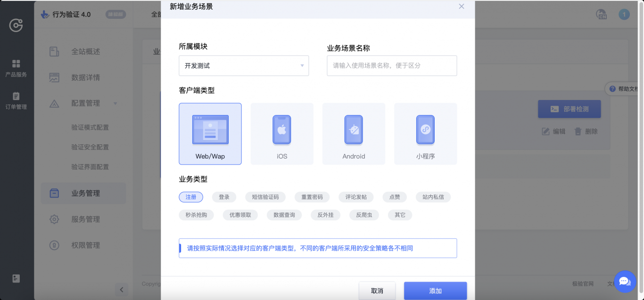Click the 添加 confirm button

click(x=435, y=291)
